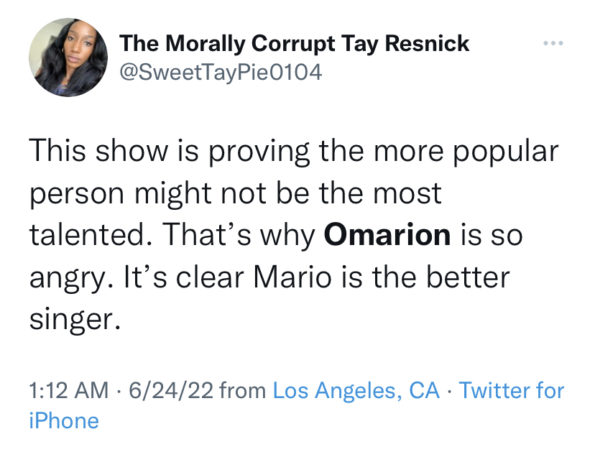Image resolution: width=595 pixels, height=452 pixels.
Task: Open the @SweetTayPie0104 handle
Action: coord(221,72)
